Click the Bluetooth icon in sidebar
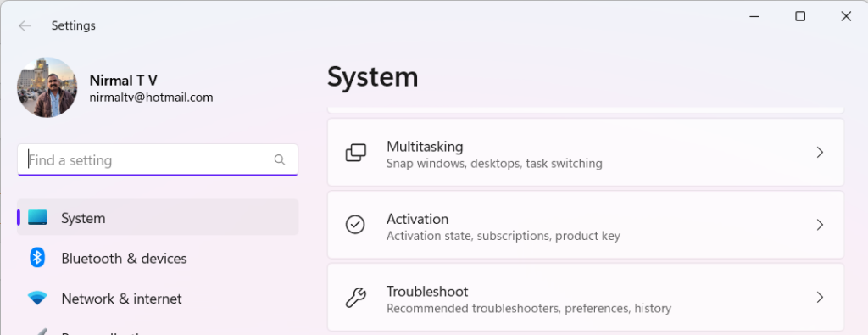The height and width of the screenshot is (335, 868). tap(37, 258)
